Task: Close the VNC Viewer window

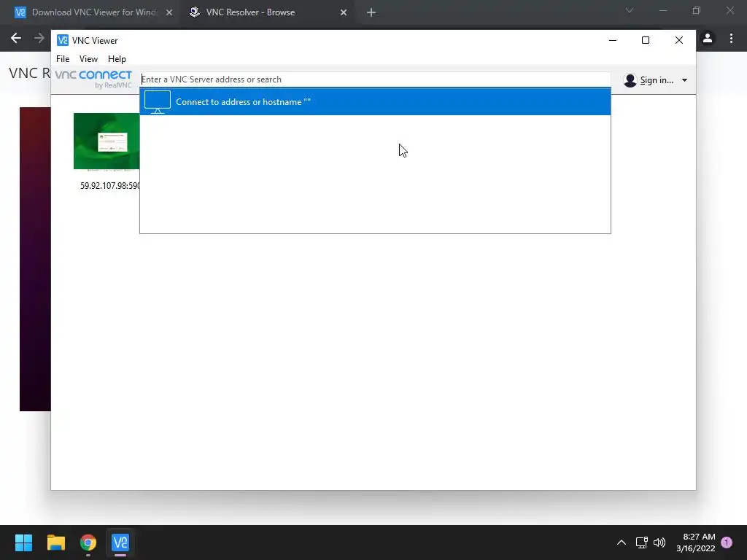Action: [679, 41]
